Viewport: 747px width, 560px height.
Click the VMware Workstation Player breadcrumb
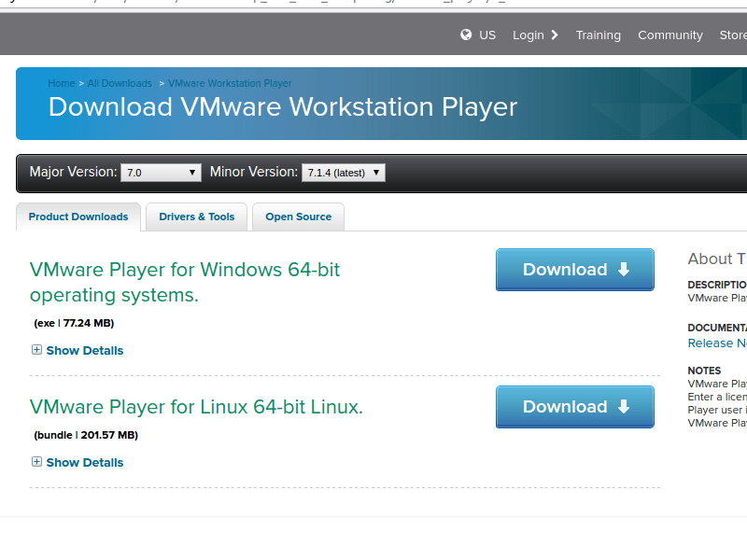click(230, 83)
